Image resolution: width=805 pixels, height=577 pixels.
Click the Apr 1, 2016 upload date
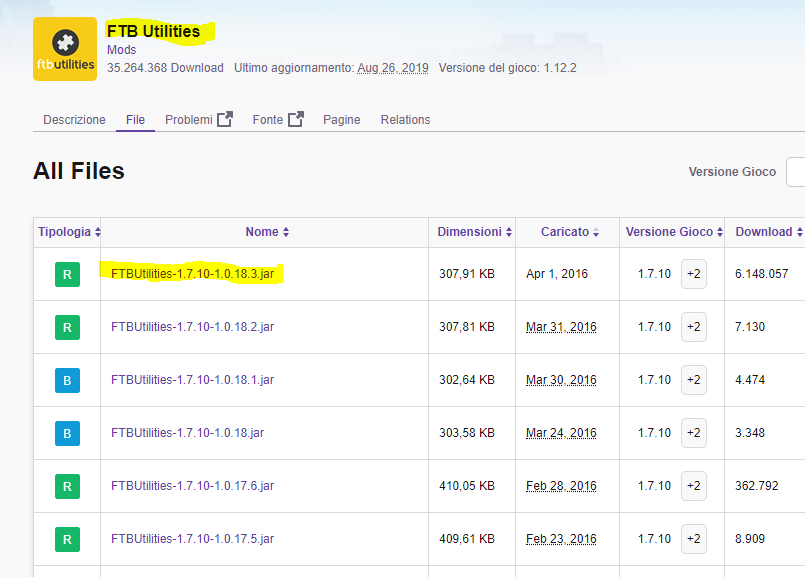pos(557,274)
